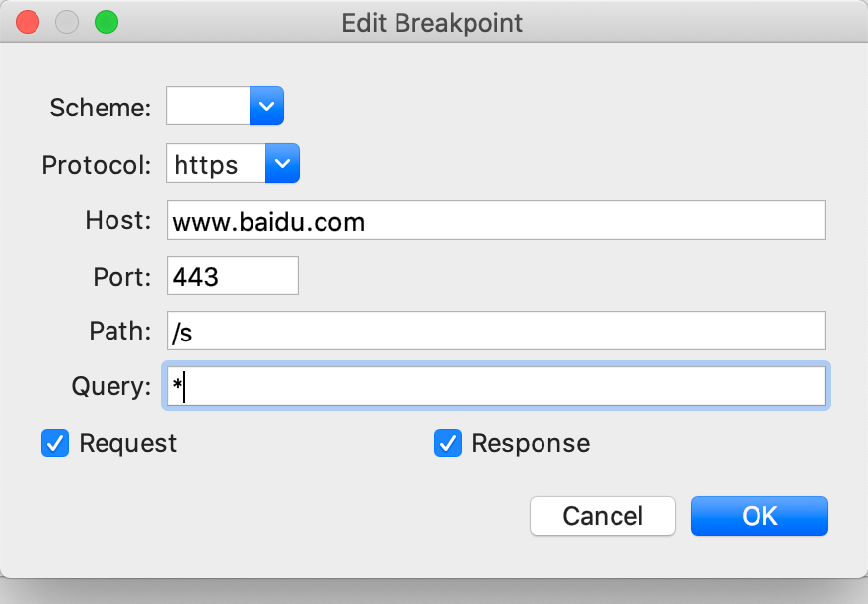Expand the Protocol dropdown arrow
This screenshot has width=868, height=604.
pos(282,164)
